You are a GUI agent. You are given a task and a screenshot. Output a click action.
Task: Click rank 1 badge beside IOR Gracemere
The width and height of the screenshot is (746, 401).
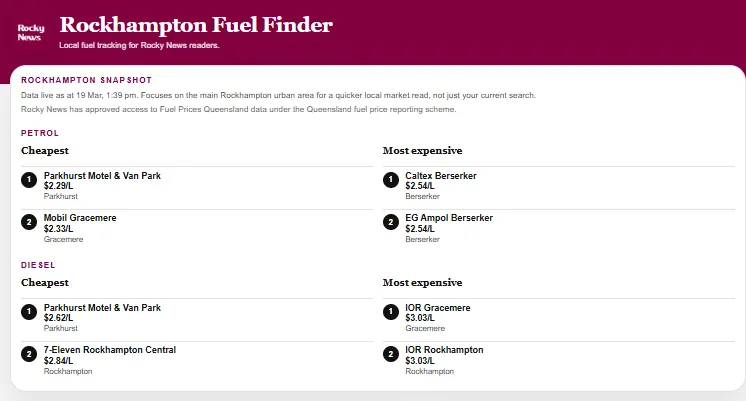[391, 312]
